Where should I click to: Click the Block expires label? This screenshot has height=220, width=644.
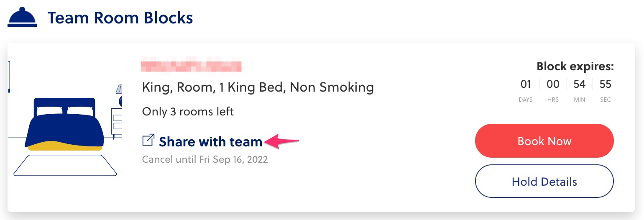coord(575,66)
